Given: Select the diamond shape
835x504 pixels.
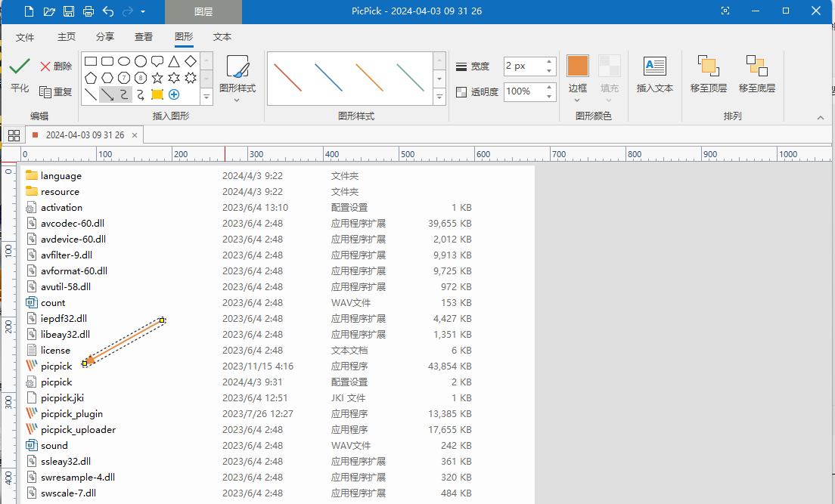Looking at the screenshot, I should (x=190, y=61).
